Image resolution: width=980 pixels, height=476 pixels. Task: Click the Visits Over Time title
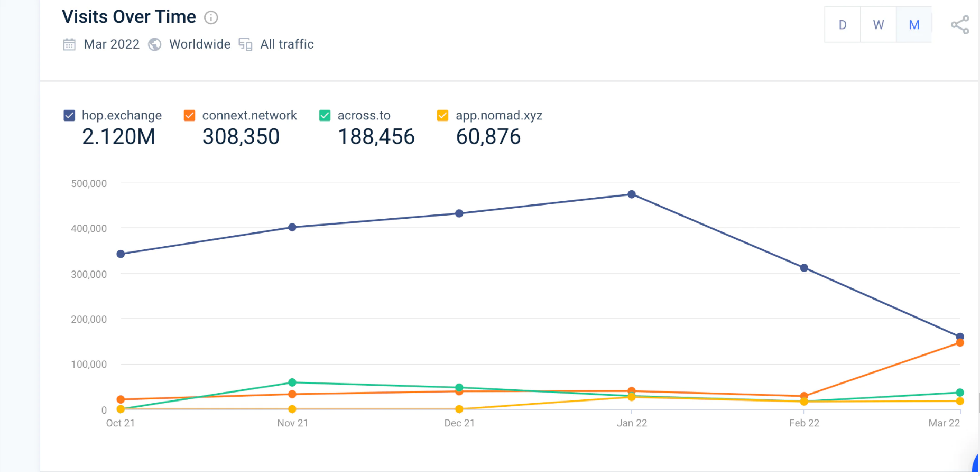(129, 17)
